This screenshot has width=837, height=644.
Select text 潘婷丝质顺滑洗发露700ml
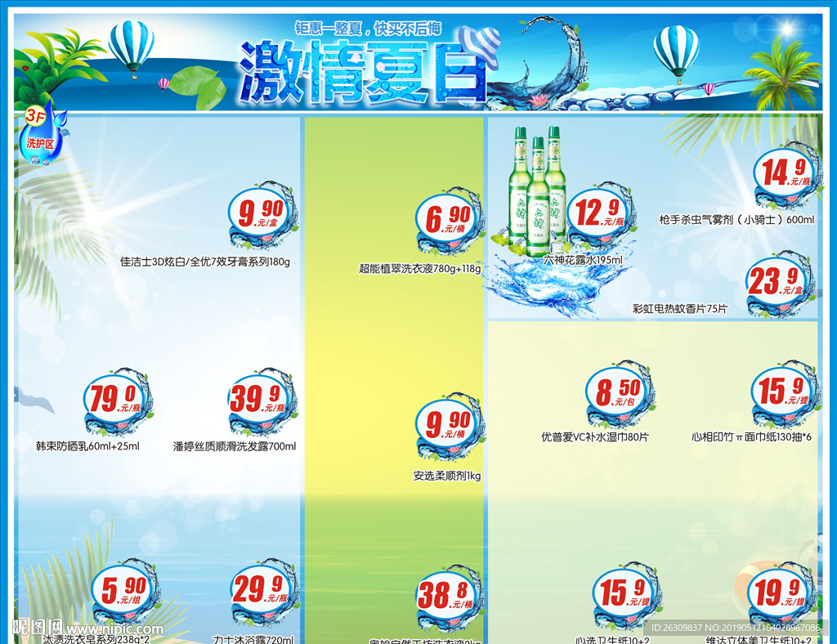235,446
